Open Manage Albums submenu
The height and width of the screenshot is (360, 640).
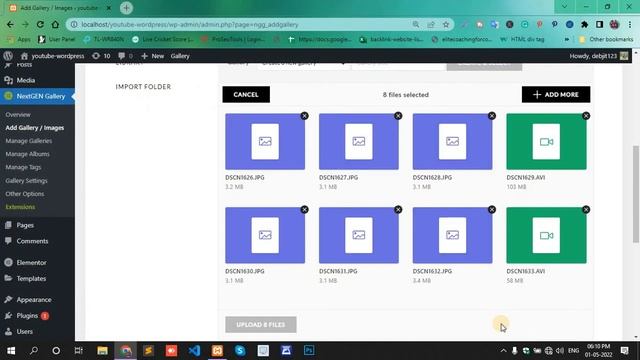(27, 154)
